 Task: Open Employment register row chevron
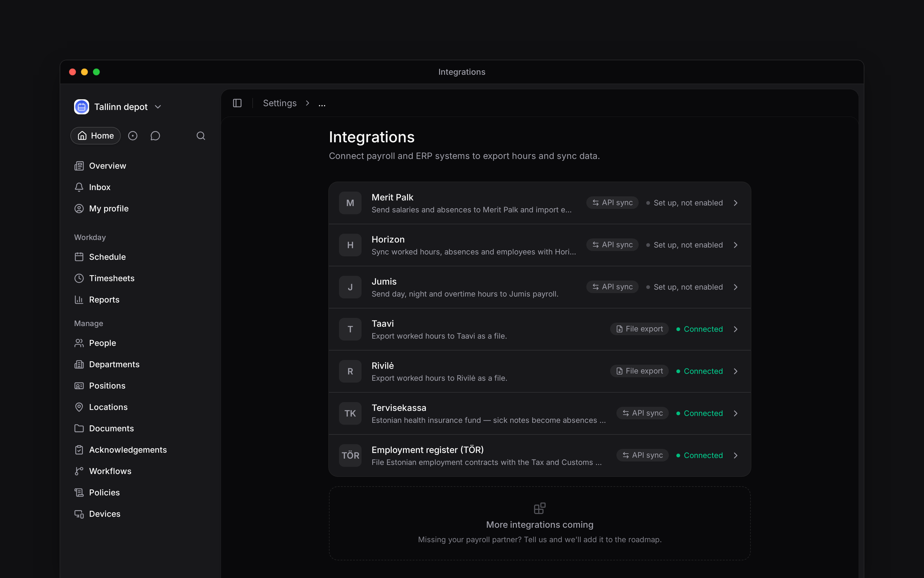click(735, 455)
